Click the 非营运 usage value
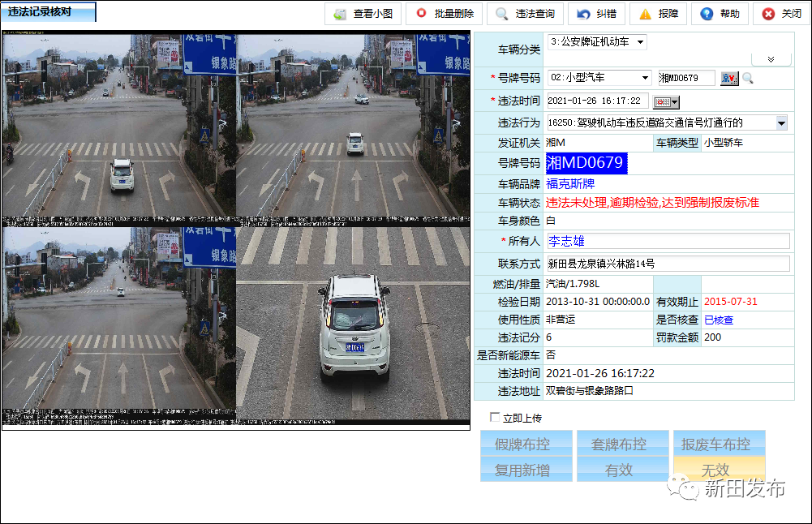This screenshot has height=524, width=812. (561, 320)
